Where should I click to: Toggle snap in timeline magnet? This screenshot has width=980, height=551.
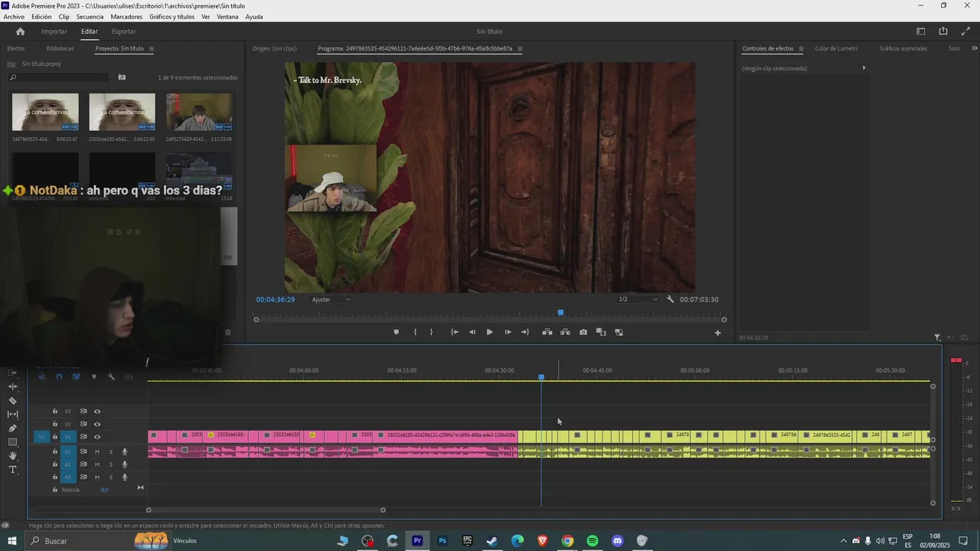coord(59,377)
